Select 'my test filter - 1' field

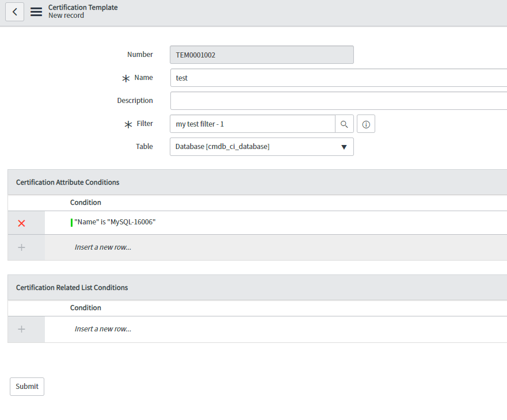point(247,123)
